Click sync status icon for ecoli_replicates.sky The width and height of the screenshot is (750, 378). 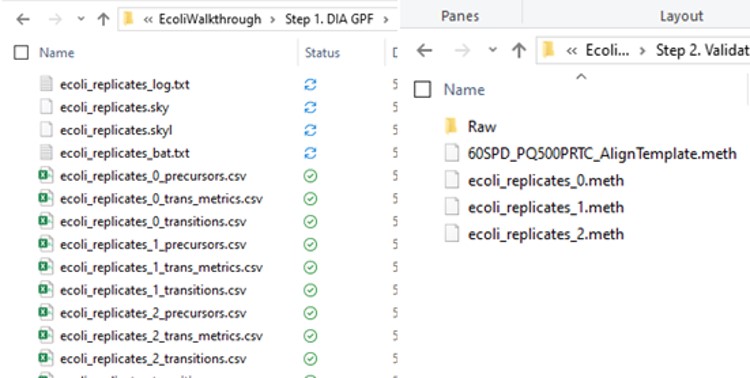pos(310,108)
